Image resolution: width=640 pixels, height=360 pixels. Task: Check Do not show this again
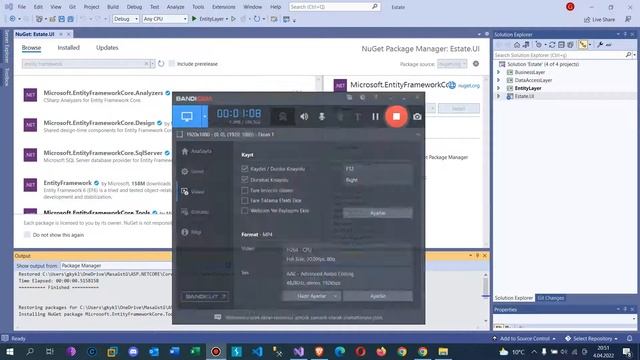click(27, 235)
